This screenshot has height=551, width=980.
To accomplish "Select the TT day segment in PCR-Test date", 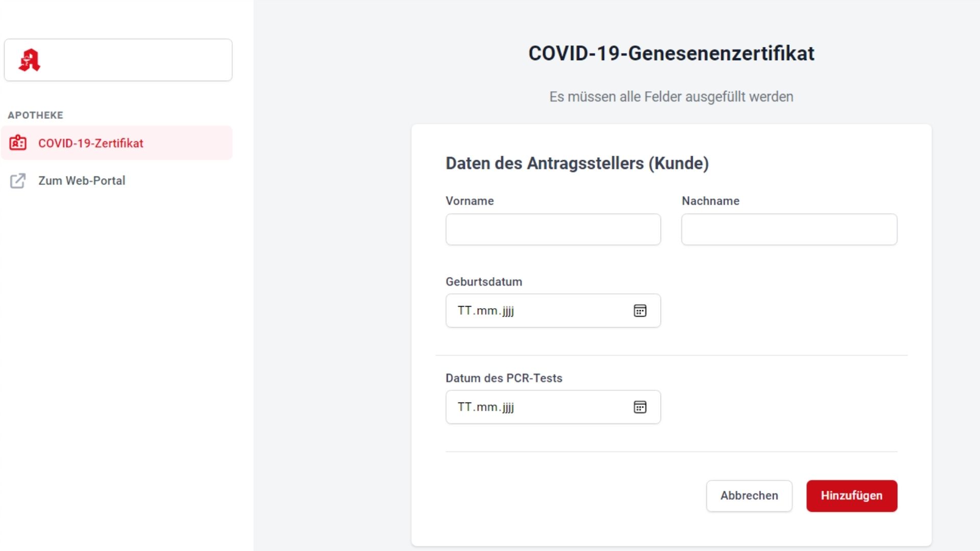I will pyautogui.click(x=464, y=407).
